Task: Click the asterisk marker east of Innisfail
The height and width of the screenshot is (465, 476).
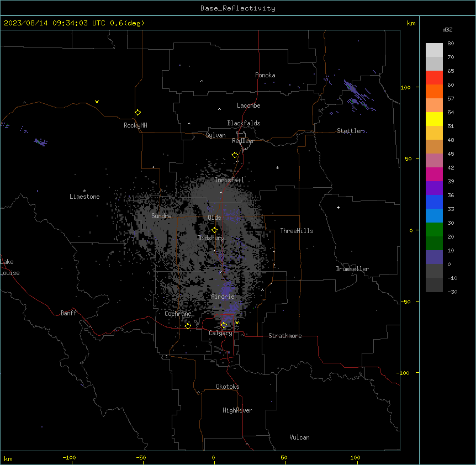Action: click(277, 167)
